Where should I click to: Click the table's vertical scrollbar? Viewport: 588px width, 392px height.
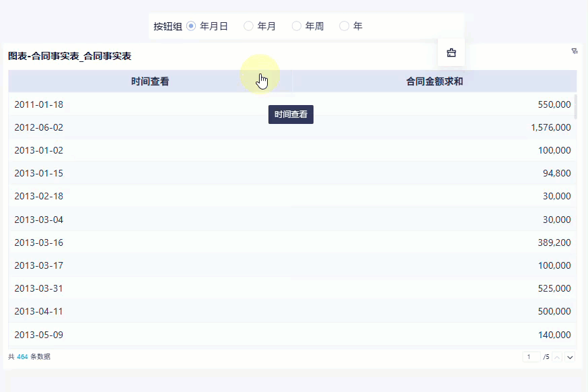576,106
